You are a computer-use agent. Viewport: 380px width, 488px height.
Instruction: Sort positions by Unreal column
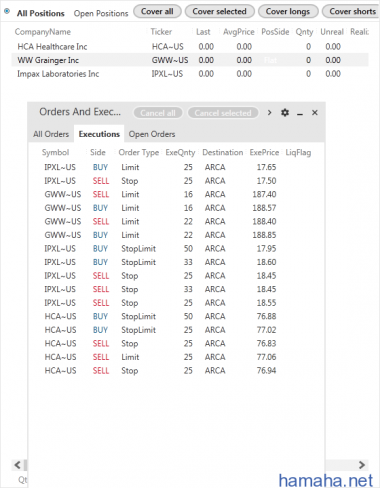point(332,32)
